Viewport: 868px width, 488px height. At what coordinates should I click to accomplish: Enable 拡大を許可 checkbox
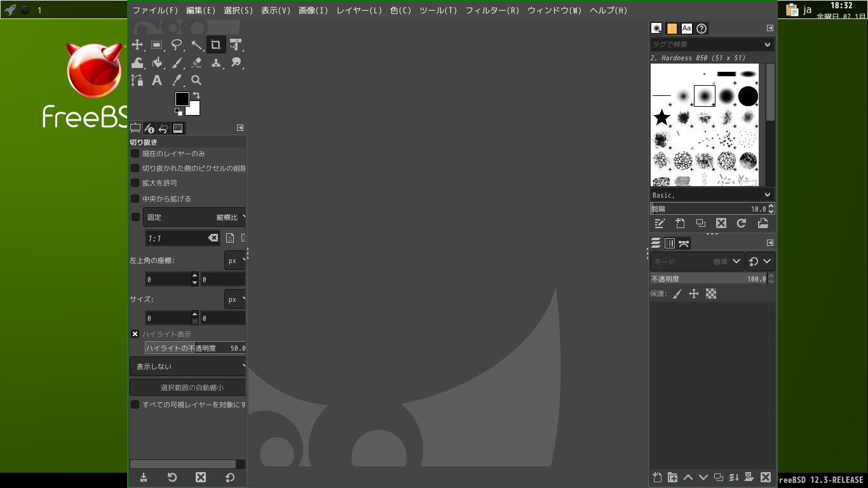135,183
